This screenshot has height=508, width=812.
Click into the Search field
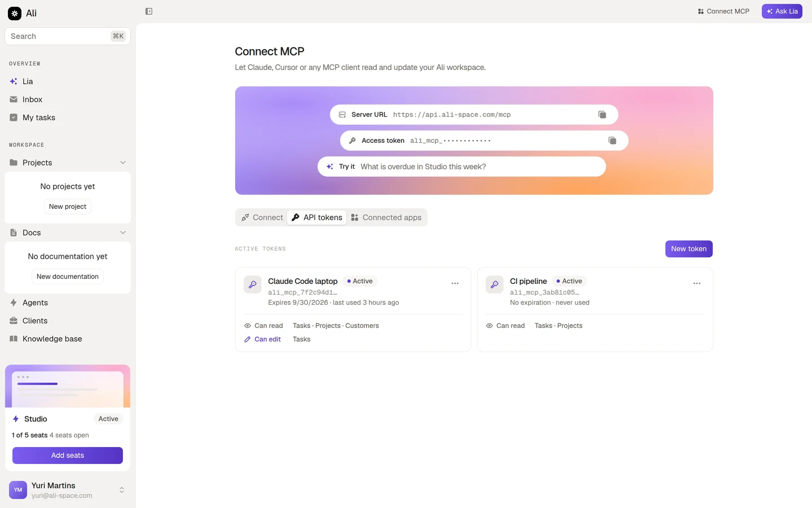coord(68,36)
